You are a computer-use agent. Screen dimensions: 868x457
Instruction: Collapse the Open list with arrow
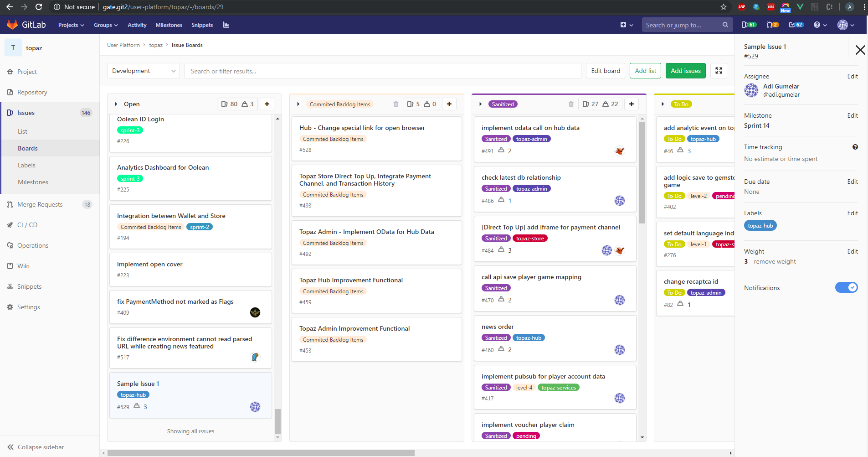click(116, 104)
